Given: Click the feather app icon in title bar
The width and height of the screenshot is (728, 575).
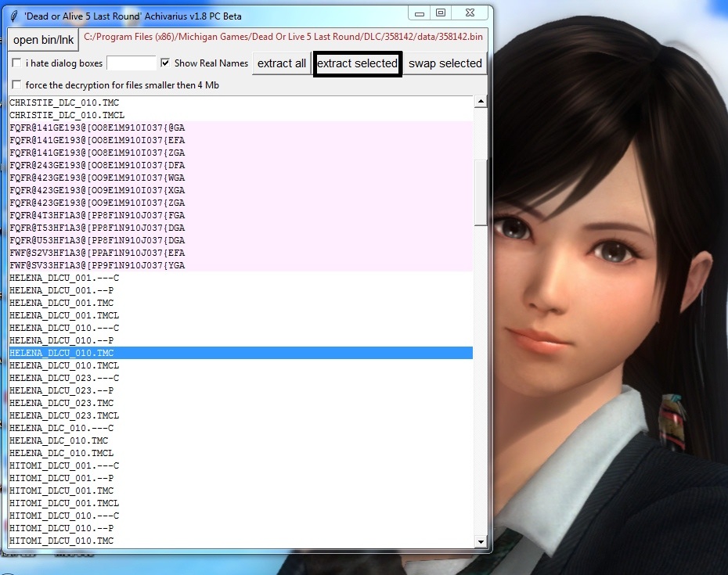Looking at the screenshot, I should click(14, 16).
